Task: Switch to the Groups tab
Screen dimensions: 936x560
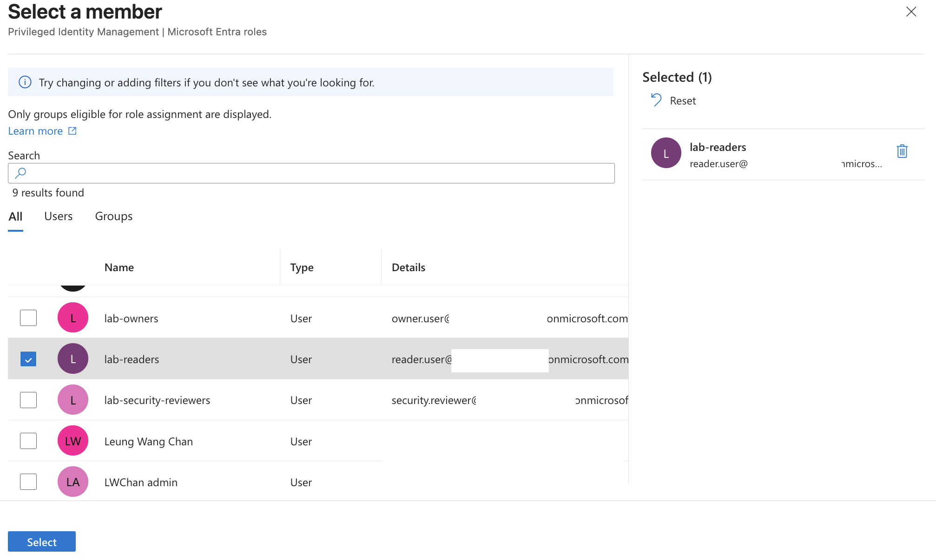Action: click(114, 216)
